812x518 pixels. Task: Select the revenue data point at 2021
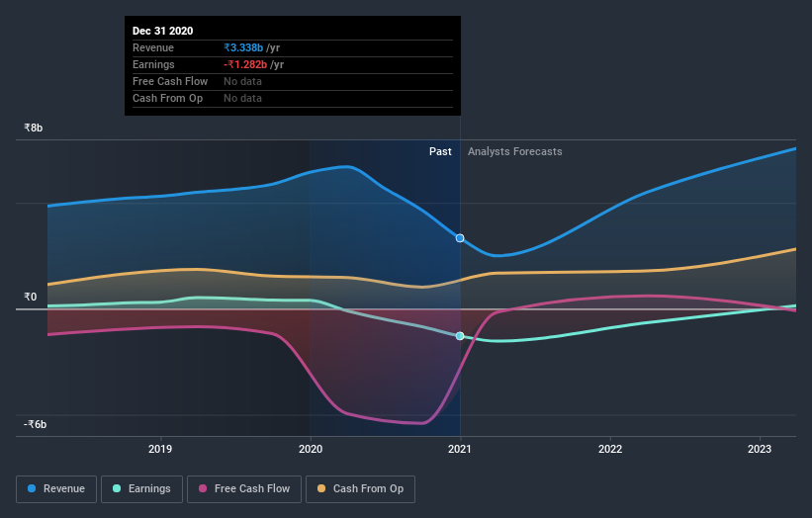click(x=460, y=238)
